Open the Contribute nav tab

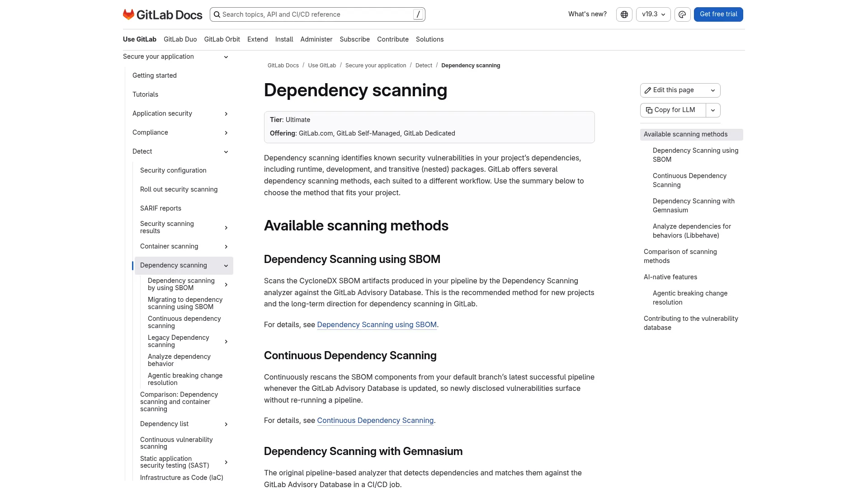393,39
